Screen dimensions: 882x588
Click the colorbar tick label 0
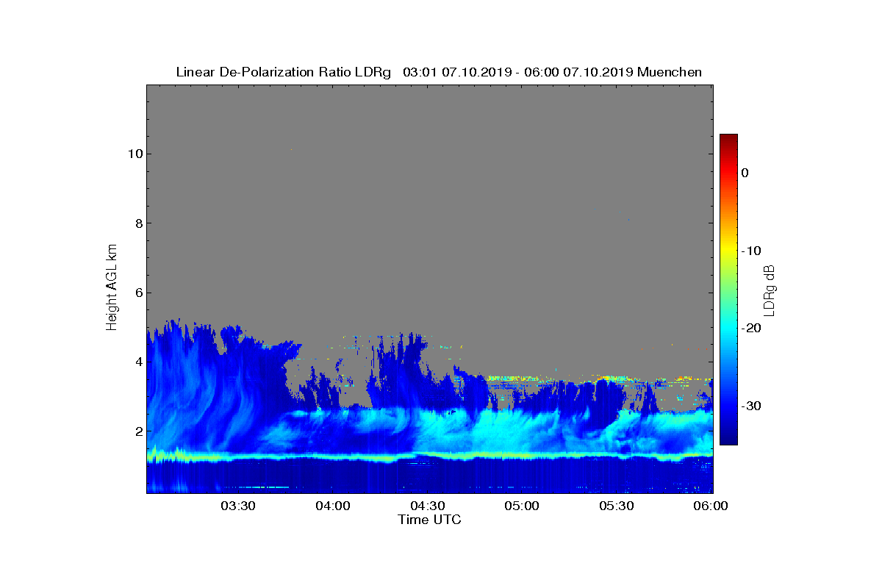click(x=745, y=173)
